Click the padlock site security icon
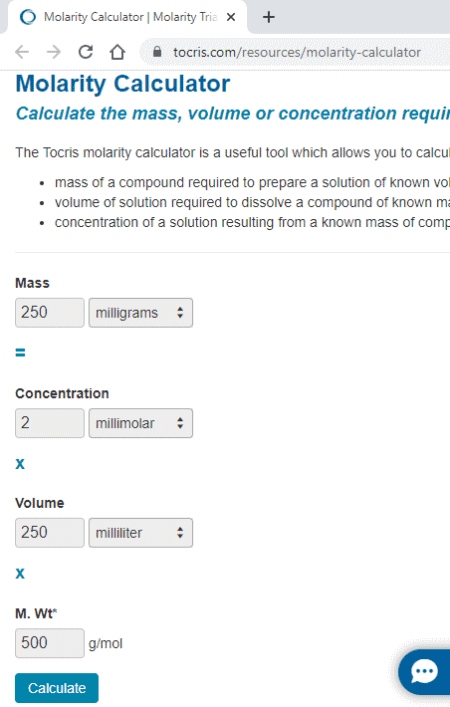This screenshot has width=450, height=707. pos(157,52)
